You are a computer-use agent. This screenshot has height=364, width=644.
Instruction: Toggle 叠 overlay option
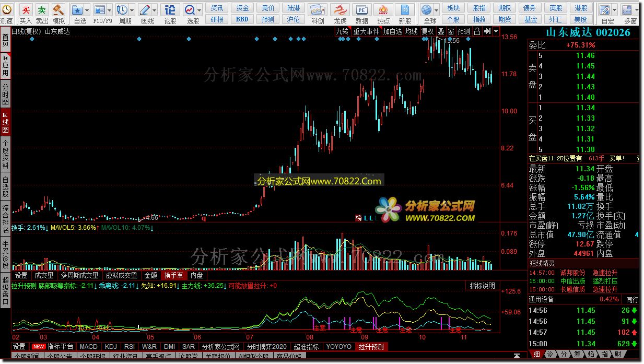pyautogui.click(x=441, y=31)
